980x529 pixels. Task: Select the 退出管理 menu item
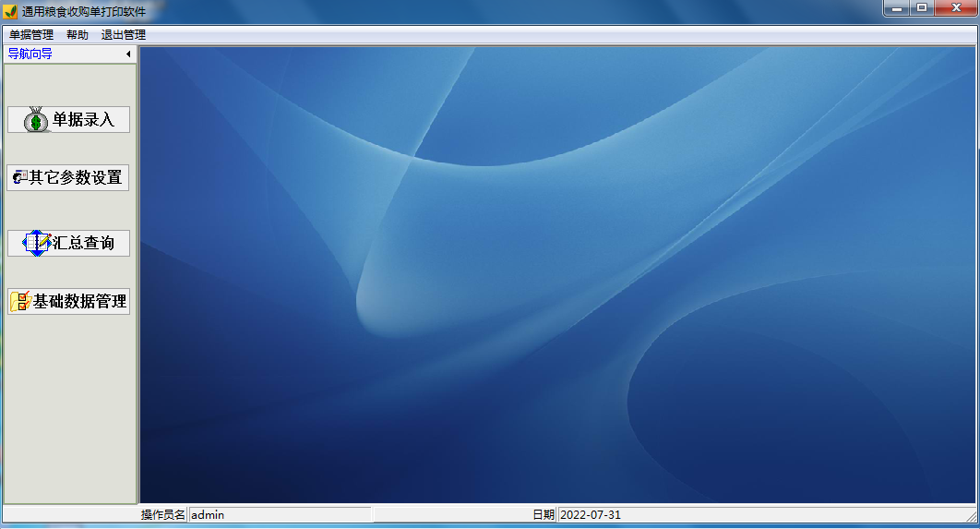click(x=124, y=35)
